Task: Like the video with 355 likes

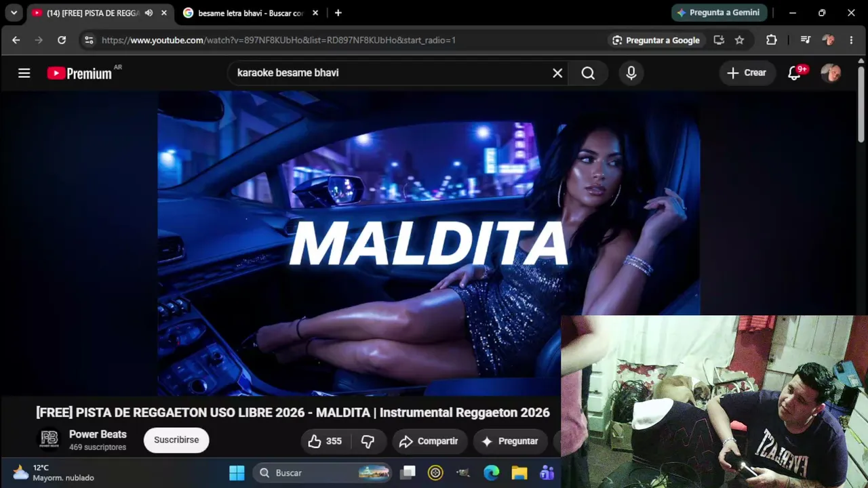Action: pyautogui.click(x=326, y=441)
